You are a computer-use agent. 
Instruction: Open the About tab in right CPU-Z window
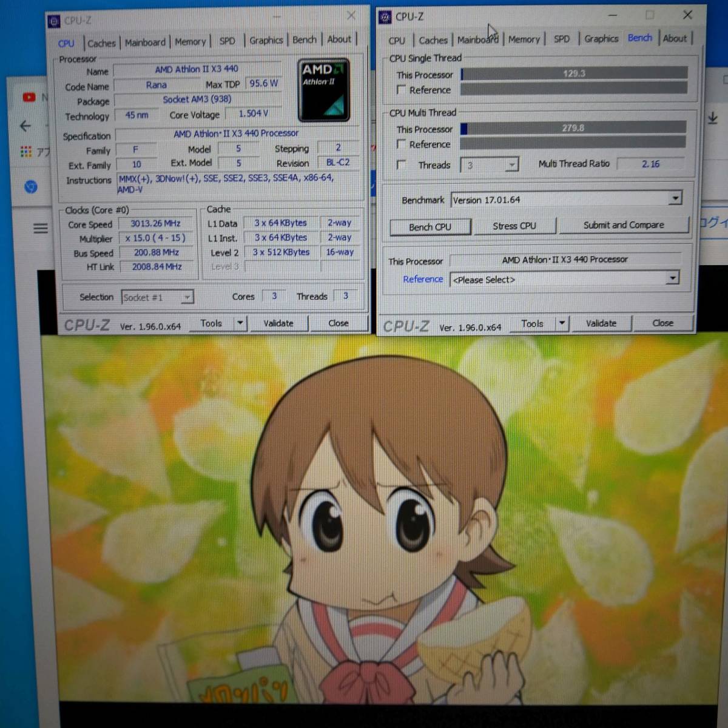point(675,38)
